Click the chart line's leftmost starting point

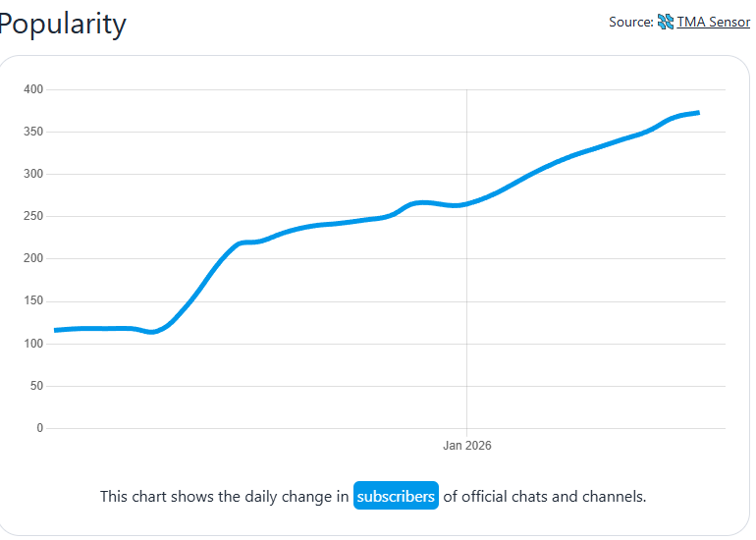tap(56, 330)
